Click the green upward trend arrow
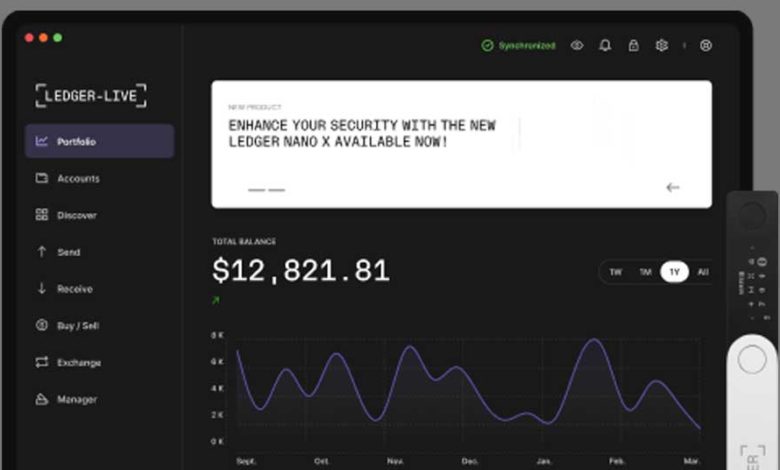The width and height of the screenshot is (780, 470). click(x=215, y=300)
